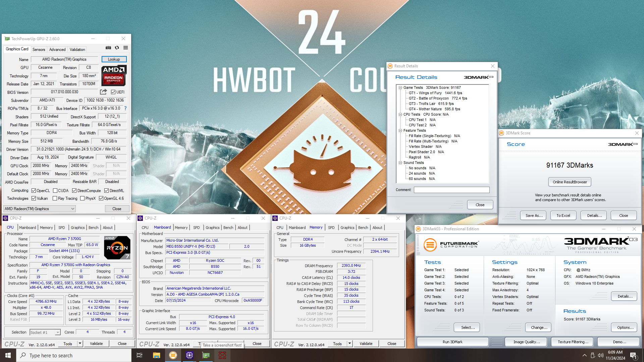Click the Result Details window title icon

click(390, 66)
